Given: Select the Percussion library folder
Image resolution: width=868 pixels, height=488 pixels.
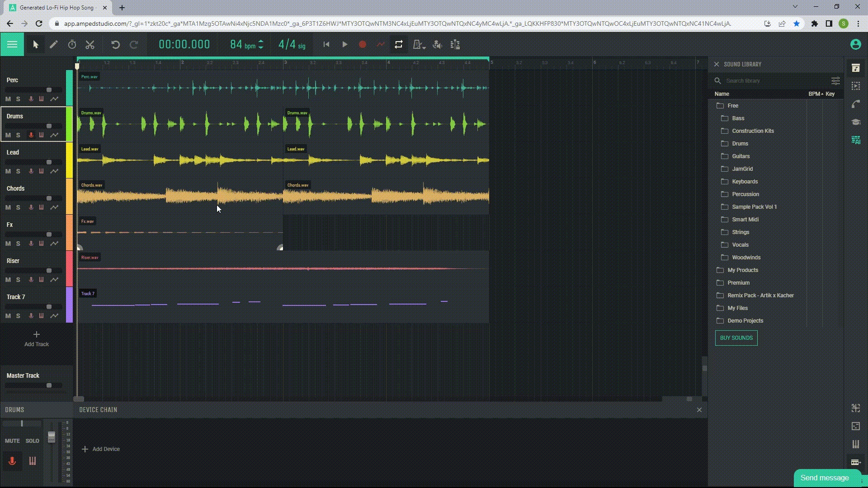Looking at the screenshot, I should click(x=745, y=194).
